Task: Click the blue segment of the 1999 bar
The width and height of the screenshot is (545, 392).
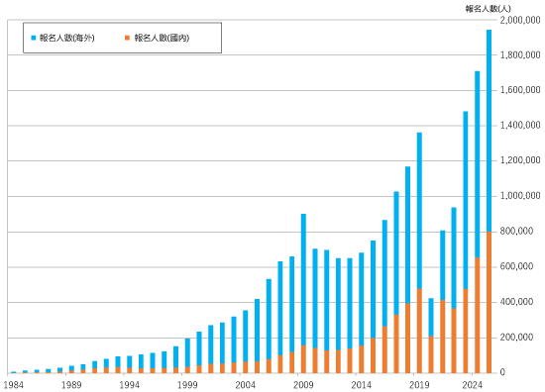Action: pos(187,352)
